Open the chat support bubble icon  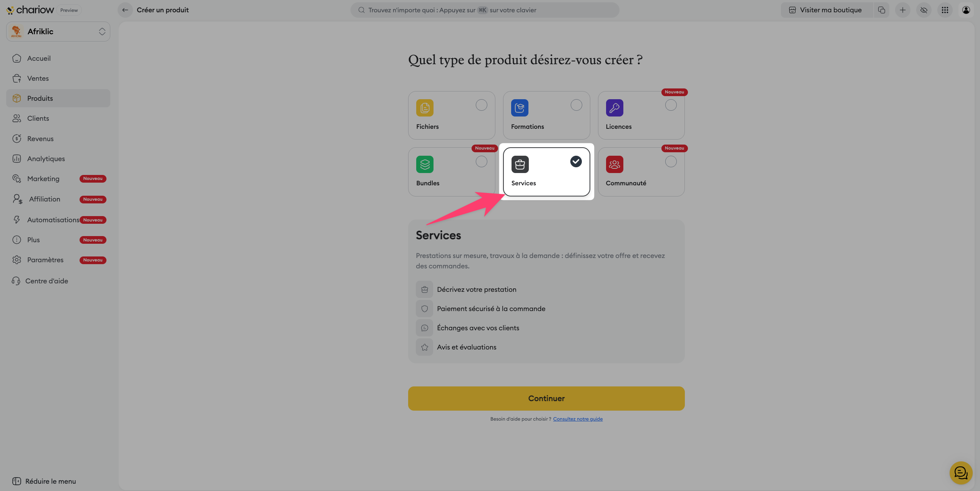(x=960, y=473)
